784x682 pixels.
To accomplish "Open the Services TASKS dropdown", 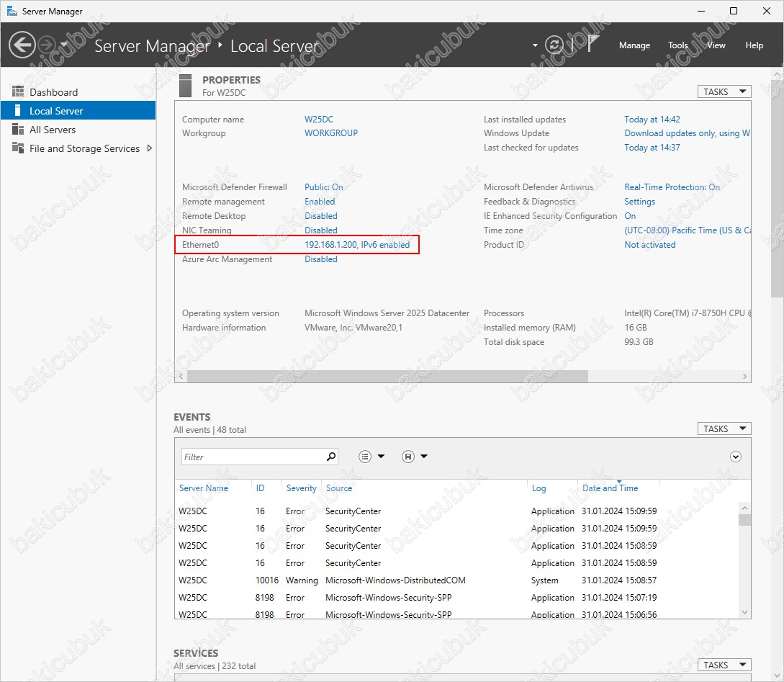I will pos(724,665).
